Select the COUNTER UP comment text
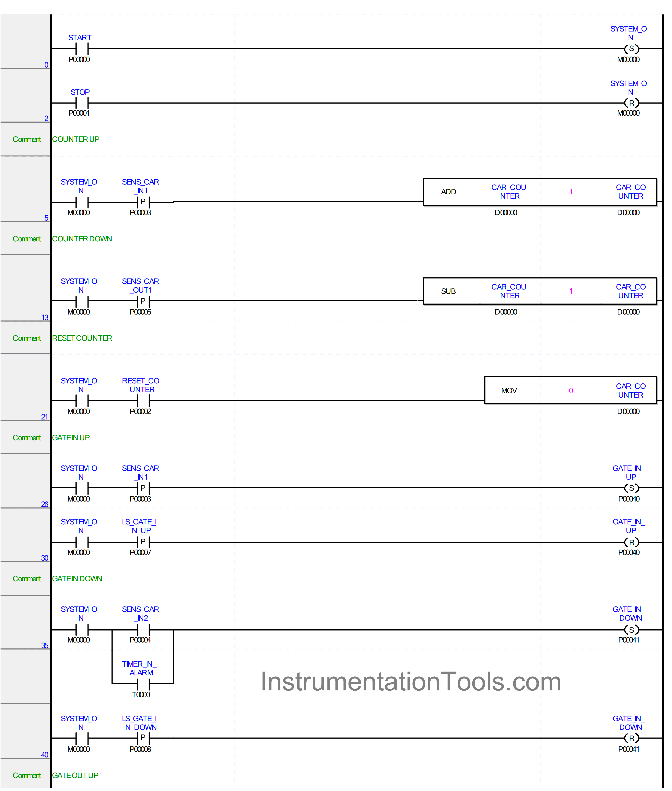 click(76, 139)
